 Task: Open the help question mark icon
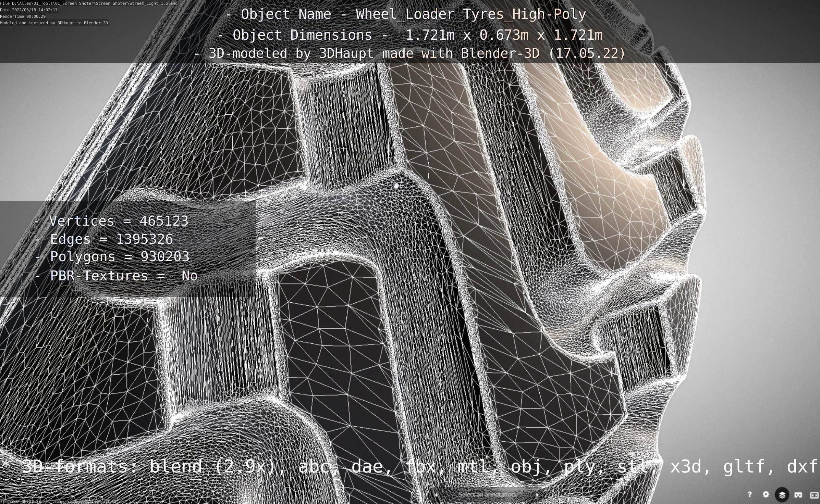[x=749, y=494]
